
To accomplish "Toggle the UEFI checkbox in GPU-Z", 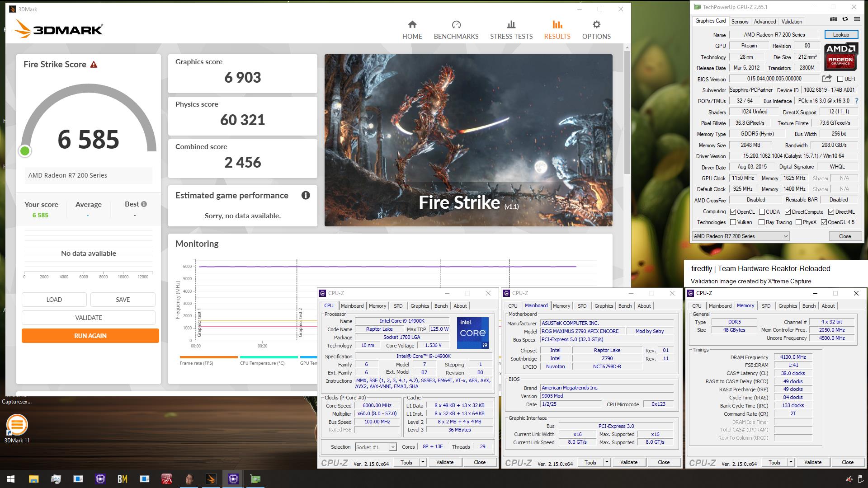I will coord(840,79).
